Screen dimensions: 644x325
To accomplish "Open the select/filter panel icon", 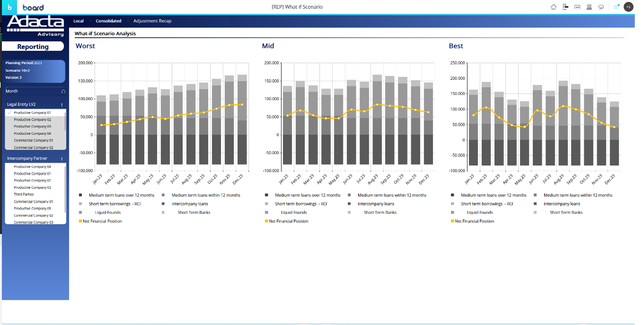I will pyautogui.click(x=565, y=7).
